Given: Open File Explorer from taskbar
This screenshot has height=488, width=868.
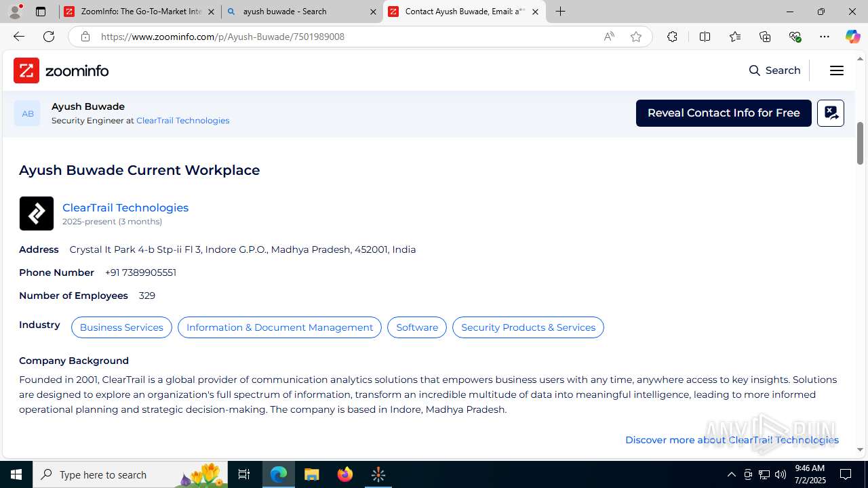Looking at the screenshot, I should pos(312,474).
